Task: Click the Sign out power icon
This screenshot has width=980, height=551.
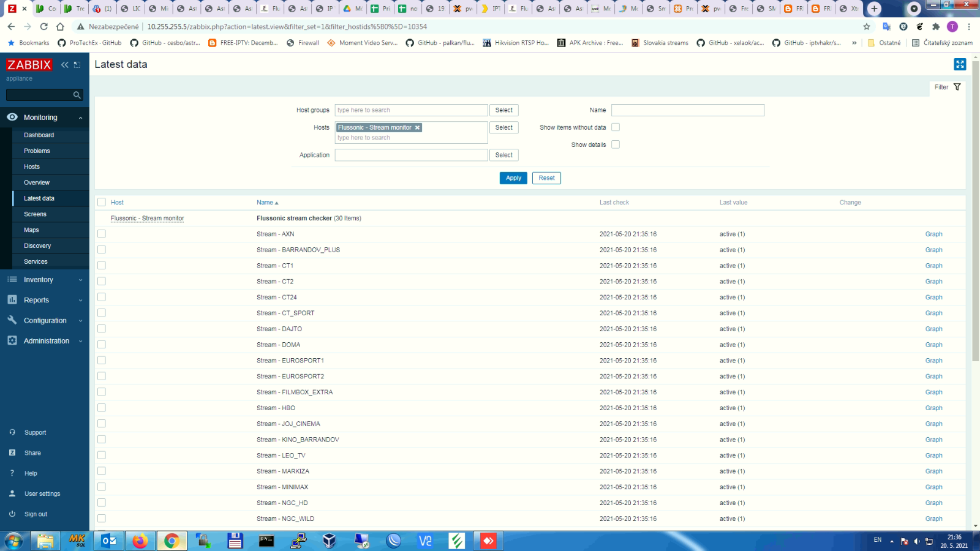Action: (12, 514)
